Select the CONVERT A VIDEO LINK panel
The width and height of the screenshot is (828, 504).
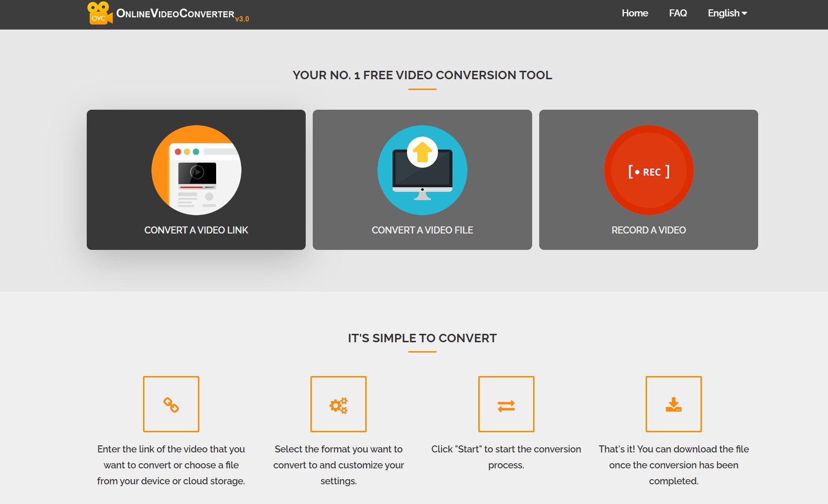(196, 180)
